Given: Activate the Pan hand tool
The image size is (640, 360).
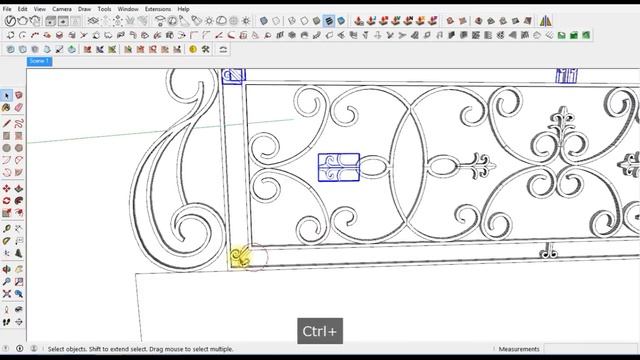Looking at the screenshot, I should pyautogui.click(x=19, y=269).
